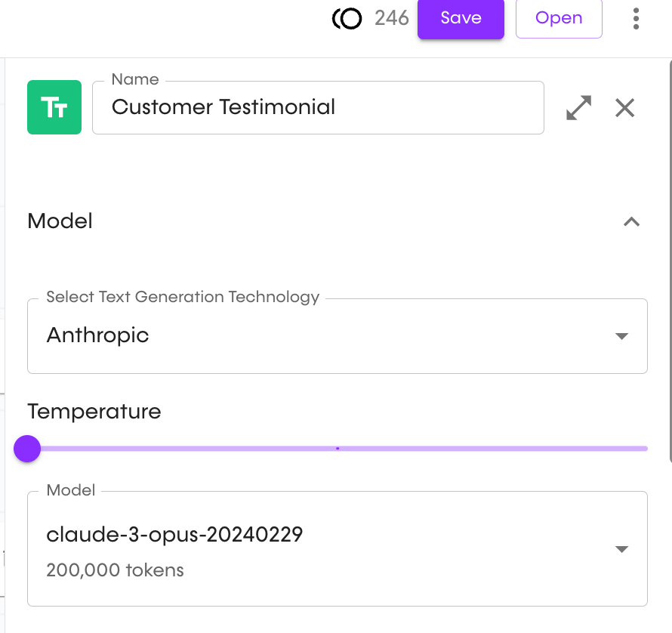Expand the panel with the diagonal arrows icon

click(x=578, y=108)
